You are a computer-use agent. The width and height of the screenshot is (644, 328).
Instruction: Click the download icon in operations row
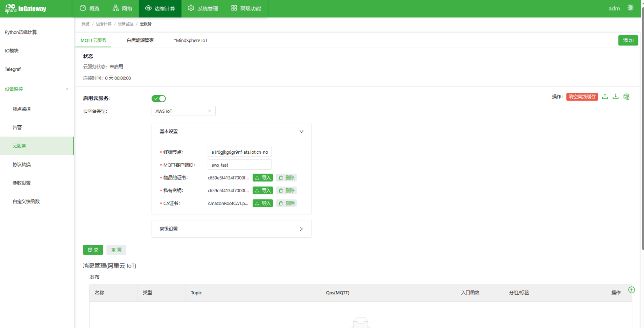[x=616, y=97]
